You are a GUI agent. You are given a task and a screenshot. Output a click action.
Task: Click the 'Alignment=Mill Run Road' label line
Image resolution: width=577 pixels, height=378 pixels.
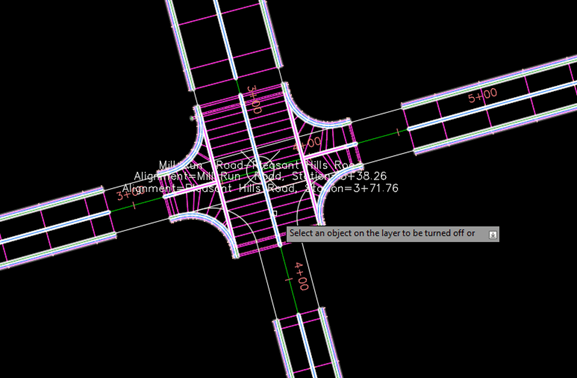coord(260,176)
